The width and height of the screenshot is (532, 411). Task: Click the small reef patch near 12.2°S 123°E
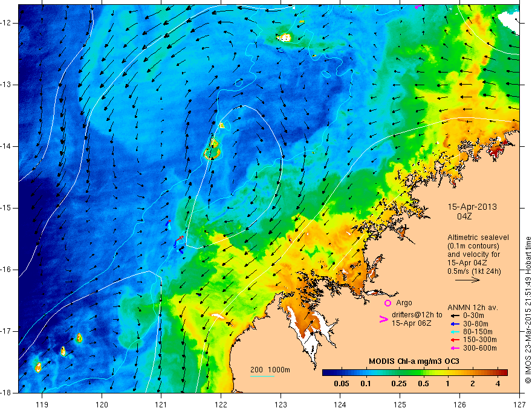coord(284,37)
